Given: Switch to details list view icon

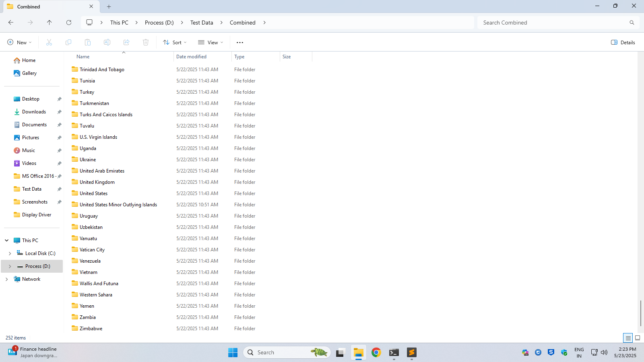Looking at the screenshot, I should pos(628,338).
